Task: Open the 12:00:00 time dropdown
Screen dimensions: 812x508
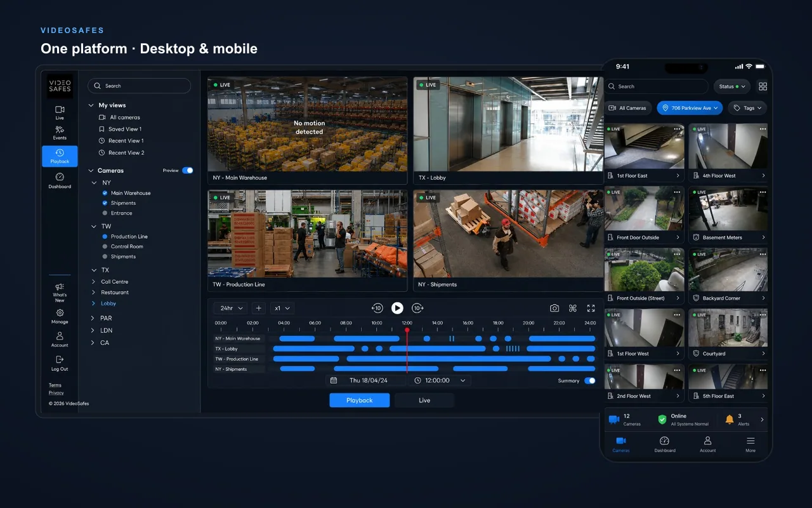Action: pyautogui.click(x=440, y=380)
